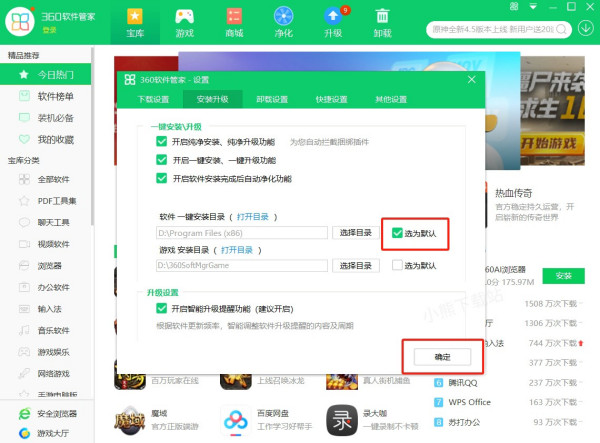Toggle 选为默认 for game install directory
This screenshot has height=443, width=600.
pyautogui.click(x=397, y=265)
